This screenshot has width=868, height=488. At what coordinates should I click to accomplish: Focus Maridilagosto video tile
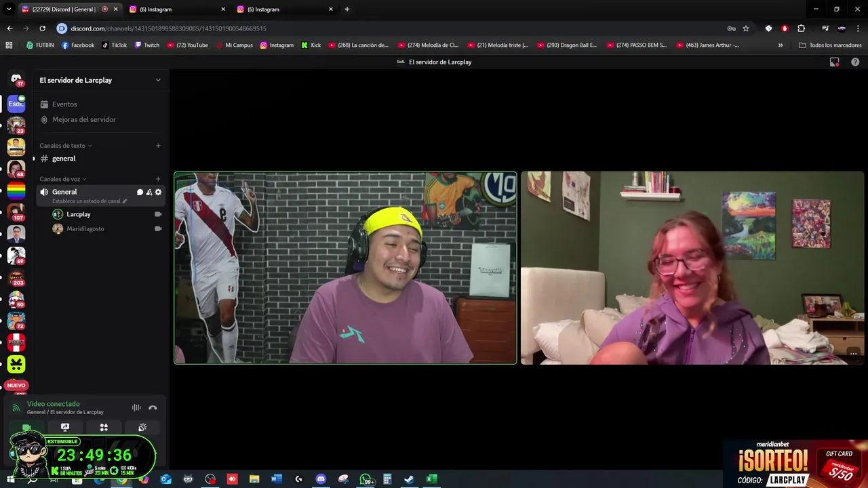point(692,268)
